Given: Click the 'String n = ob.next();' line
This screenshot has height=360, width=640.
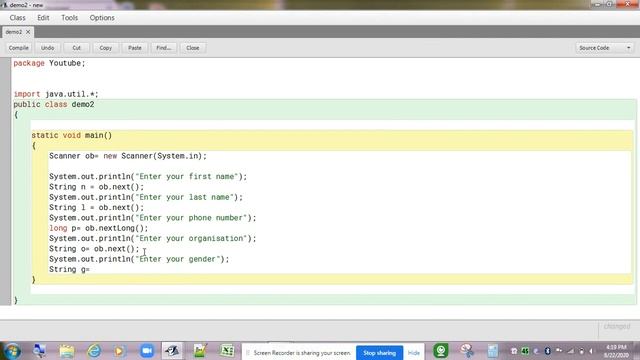Looking at the screenshot, I should 97,187.
